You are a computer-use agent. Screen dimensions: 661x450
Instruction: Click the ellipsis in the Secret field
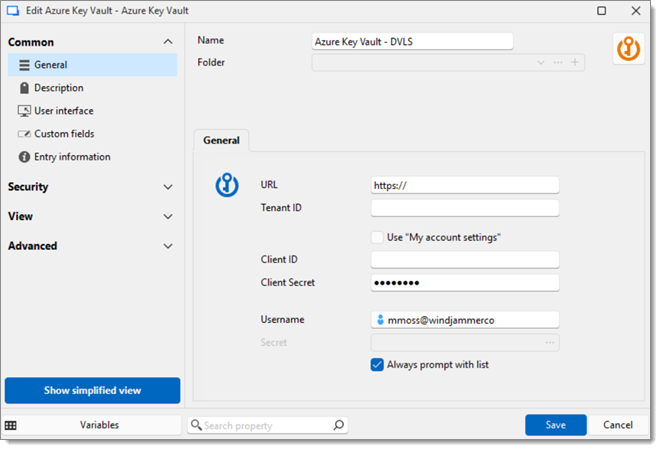click(x=550, y=342)
